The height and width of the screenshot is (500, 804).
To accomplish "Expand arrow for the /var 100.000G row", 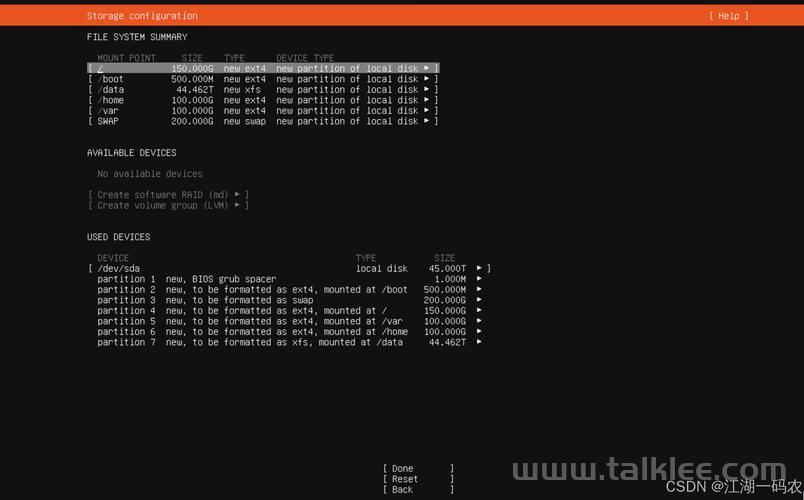I will 426,110.
